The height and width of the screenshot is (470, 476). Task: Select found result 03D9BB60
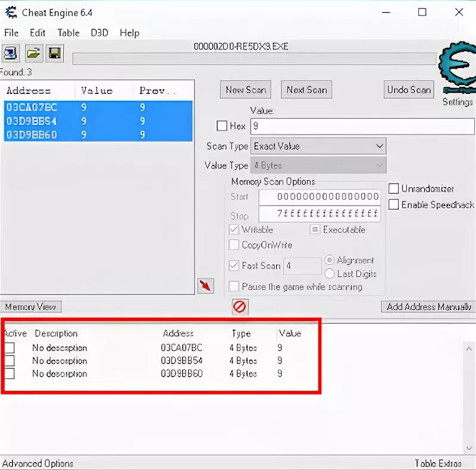tap(98, 134)
